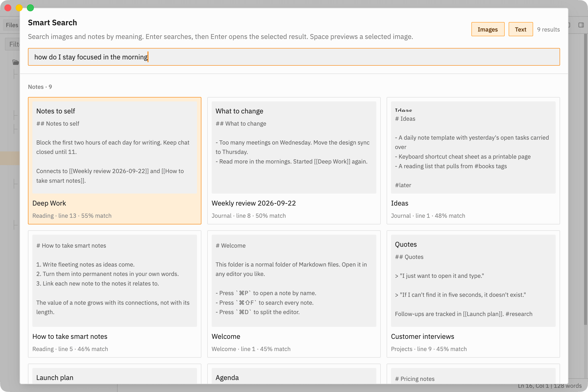Viewport: 588px width, 392px height.
Task: Click 'Reading · line 5 · 46% match' text
Action: (70, 349)
